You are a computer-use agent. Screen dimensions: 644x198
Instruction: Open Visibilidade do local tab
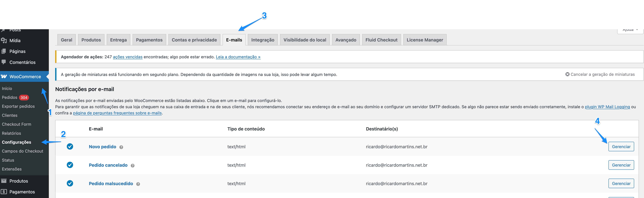(x=305, y=40)
